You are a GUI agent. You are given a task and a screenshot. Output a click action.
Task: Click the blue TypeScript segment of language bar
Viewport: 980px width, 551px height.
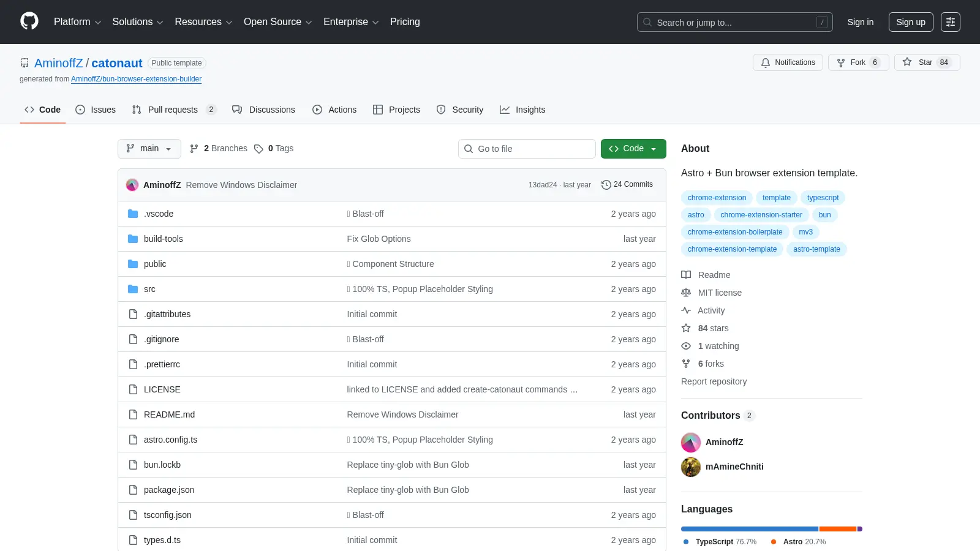750,529
